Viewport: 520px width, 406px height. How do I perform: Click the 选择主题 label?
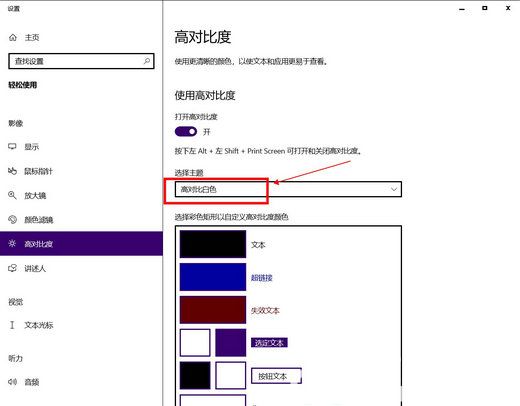pyautogui.click(x=189, y=173)
